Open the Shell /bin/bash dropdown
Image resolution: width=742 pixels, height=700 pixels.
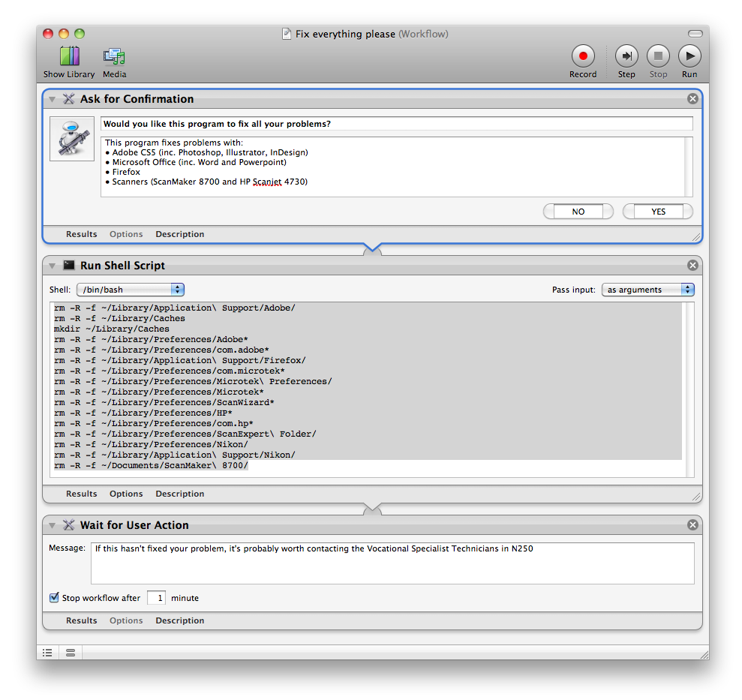130,289
